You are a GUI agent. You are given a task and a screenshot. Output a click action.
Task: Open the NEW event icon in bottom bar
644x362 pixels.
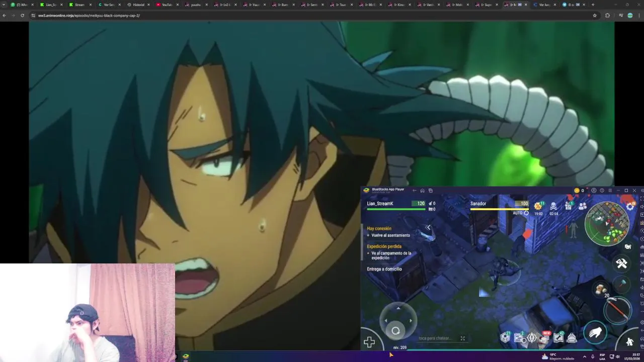coord(545,337)
